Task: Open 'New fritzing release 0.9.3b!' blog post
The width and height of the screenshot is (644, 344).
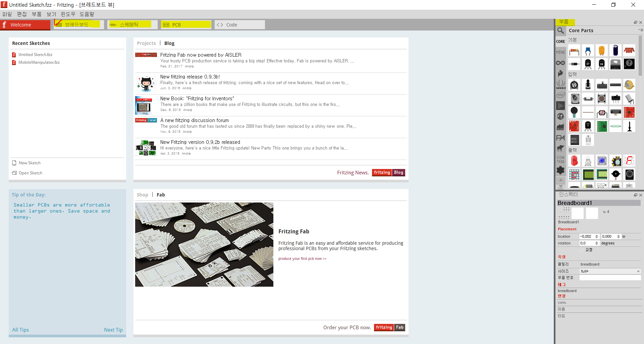Action: click(190, 77)
